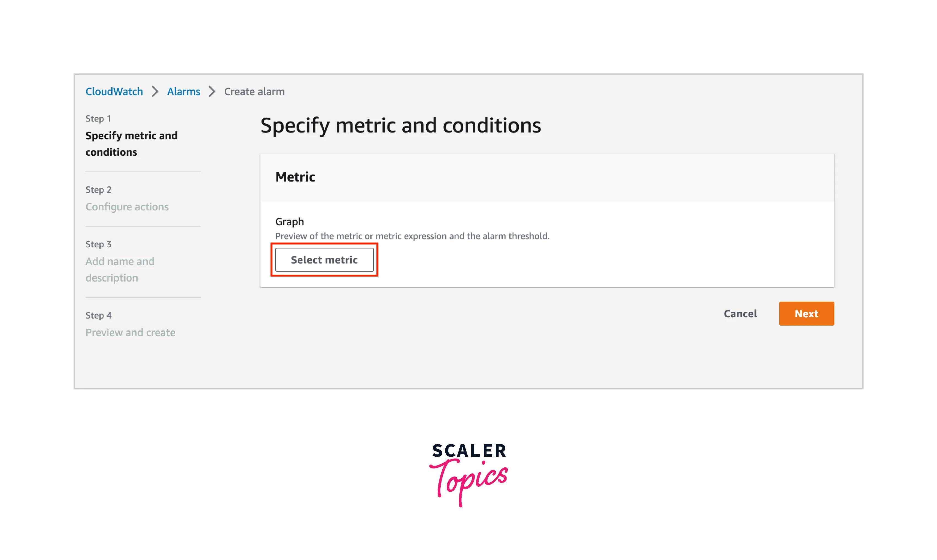This screenshot has width=937, height=560.
Task: Click the Step 3 label
Action: (x=98, y=244)
